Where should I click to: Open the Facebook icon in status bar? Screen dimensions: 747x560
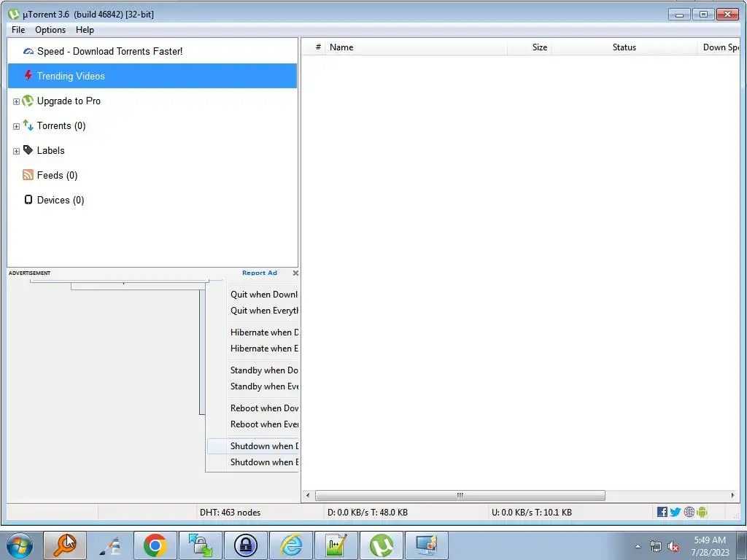click(662, 512)
